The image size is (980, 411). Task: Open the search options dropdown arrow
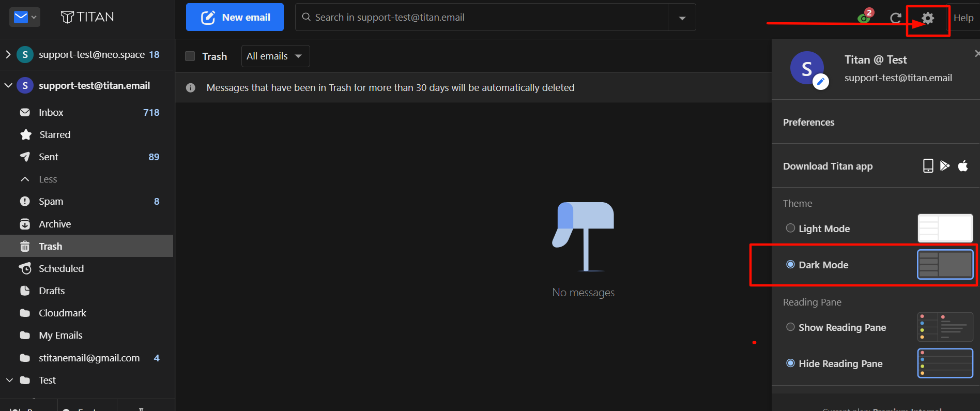(x=682, y=18)
